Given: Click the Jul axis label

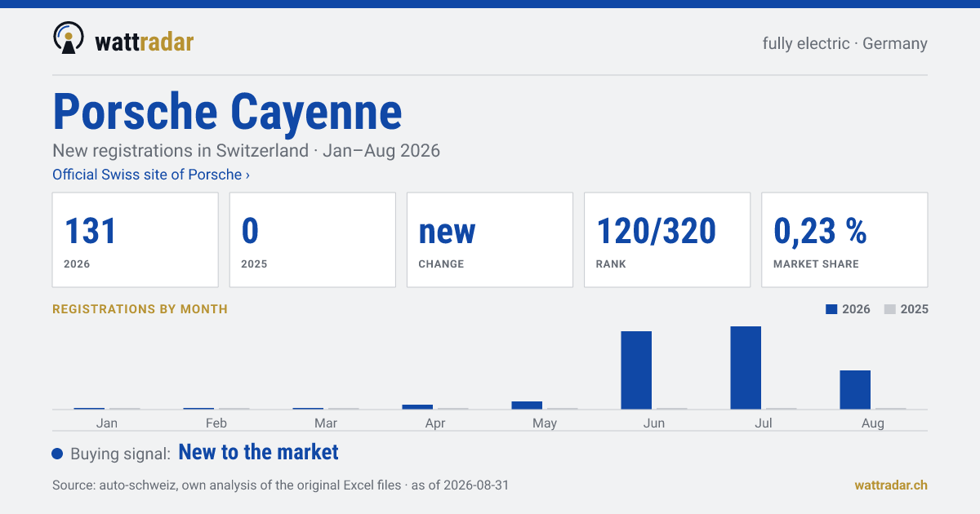Looking at the screenshot, I should pyautogui.click(x=764, y=423).
